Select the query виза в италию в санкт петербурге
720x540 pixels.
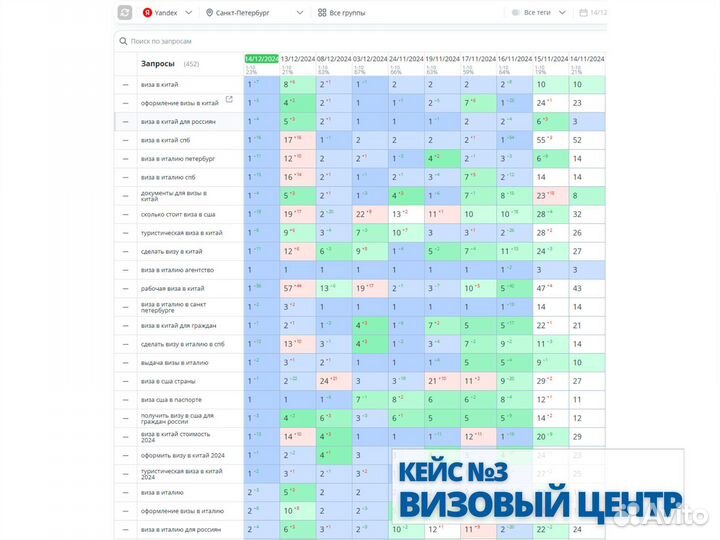tap(173, 307)
